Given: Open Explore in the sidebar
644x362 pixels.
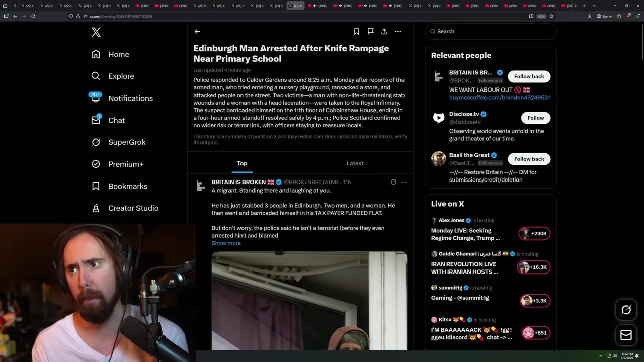Looking at the screenshot, I should point(113,76).
